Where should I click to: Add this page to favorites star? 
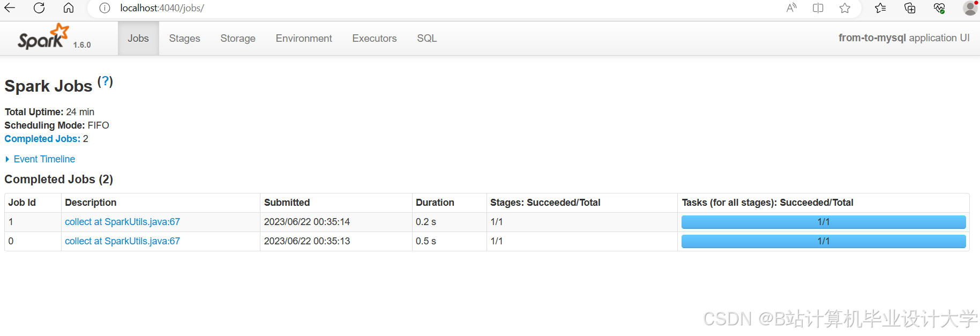845,8
